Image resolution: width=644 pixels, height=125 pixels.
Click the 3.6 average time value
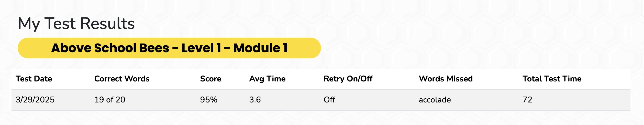[255, 100]
